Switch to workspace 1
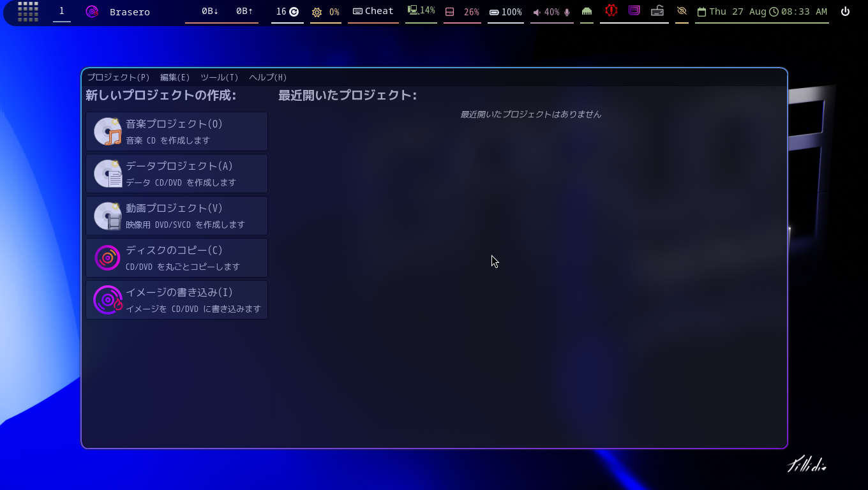The image size is (868, 490). [61, 11]
